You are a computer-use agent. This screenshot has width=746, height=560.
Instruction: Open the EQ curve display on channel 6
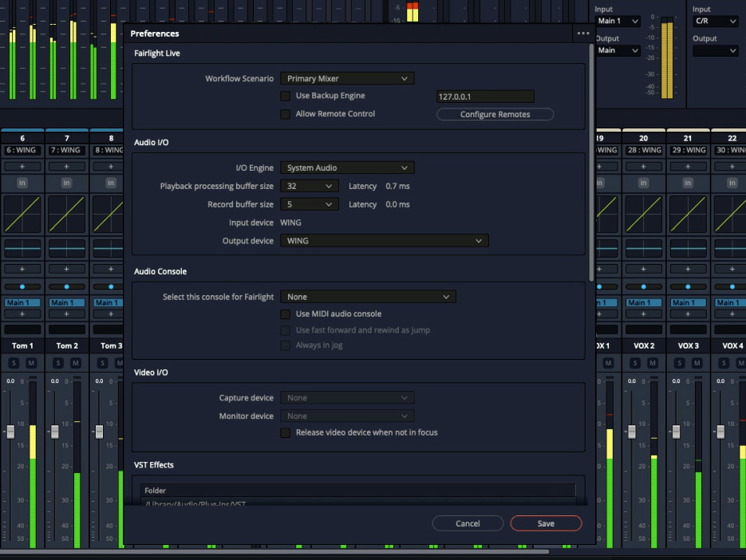click(22, 213)
